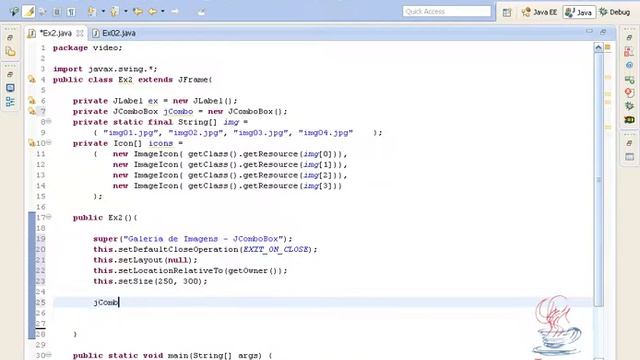Screen dimensions: 640x360
Task: Click "Galeria de Imagens - JComboBox" string
Action: point(203,239)
